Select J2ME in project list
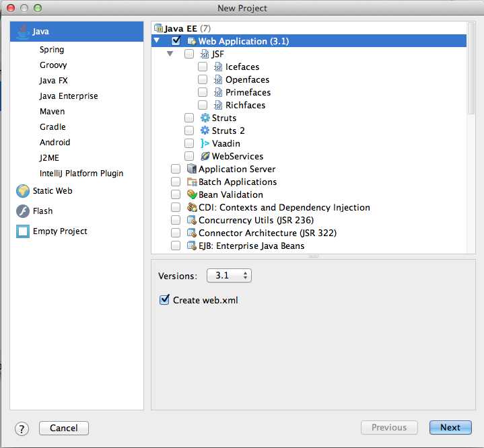This screenshot has height=448, width=484. tap(49, 158)
